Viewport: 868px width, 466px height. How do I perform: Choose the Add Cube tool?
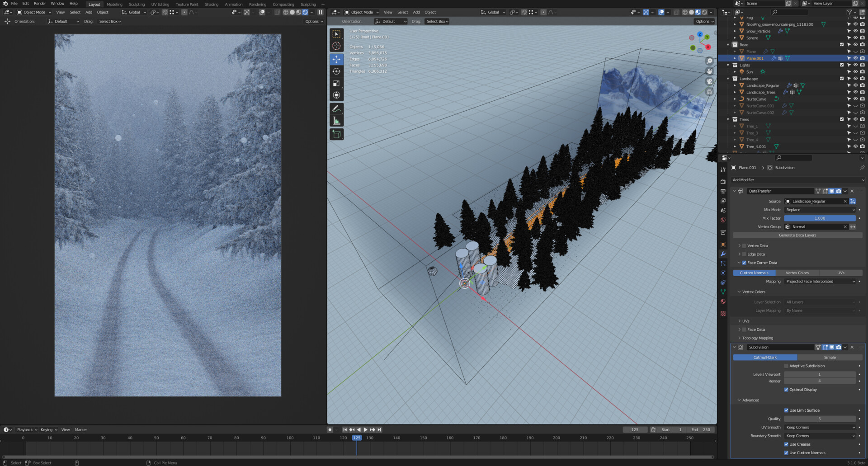(x=336, y=134)
